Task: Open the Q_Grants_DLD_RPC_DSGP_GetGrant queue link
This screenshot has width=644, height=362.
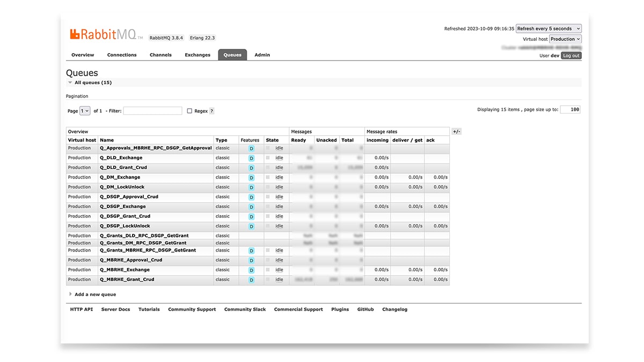Action: [x=144, y=235]
